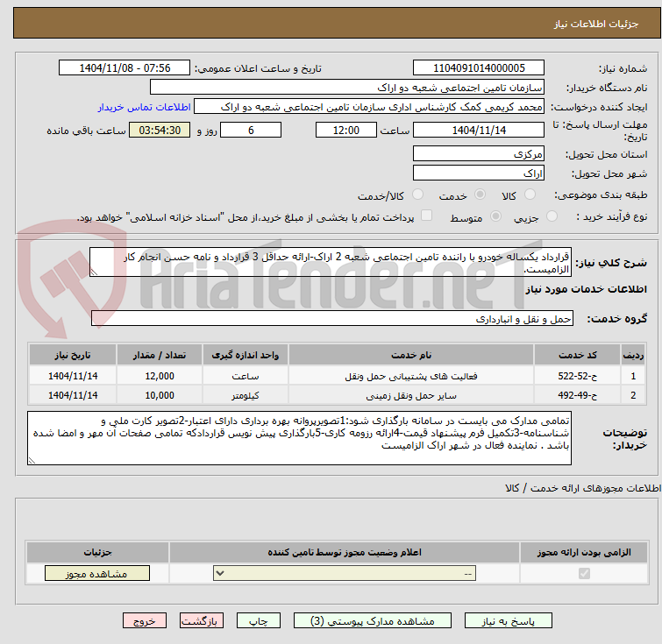Select the کالا radio button

530,195
